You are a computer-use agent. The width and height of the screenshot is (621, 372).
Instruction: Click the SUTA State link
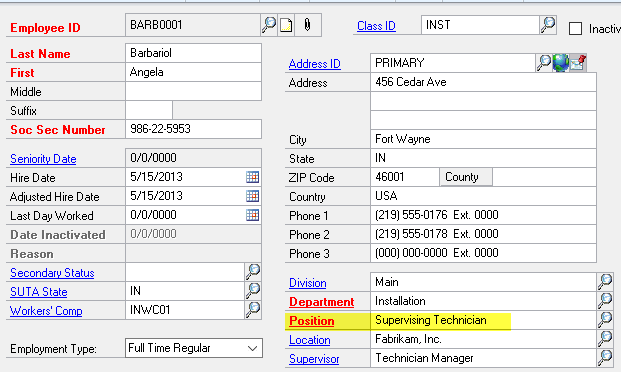[x=38, y=292]
